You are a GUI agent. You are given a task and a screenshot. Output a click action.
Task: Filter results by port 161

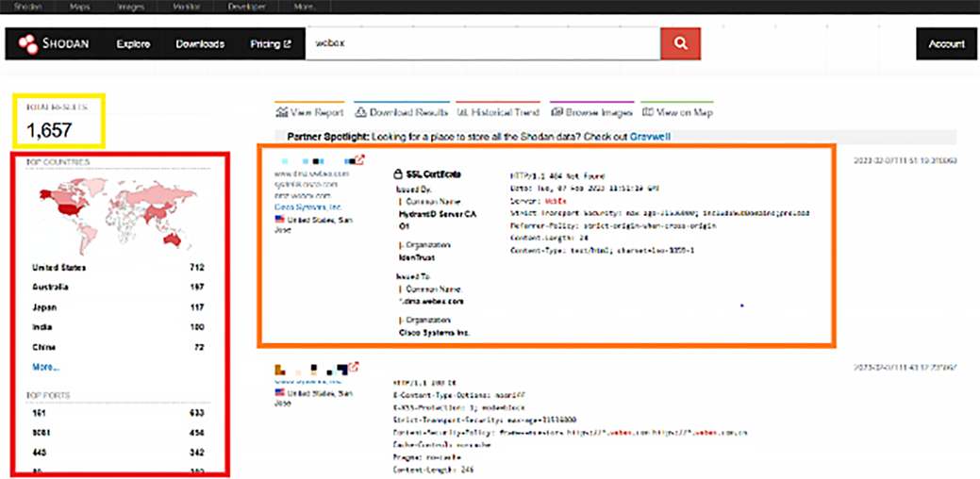tap(39, 413)
